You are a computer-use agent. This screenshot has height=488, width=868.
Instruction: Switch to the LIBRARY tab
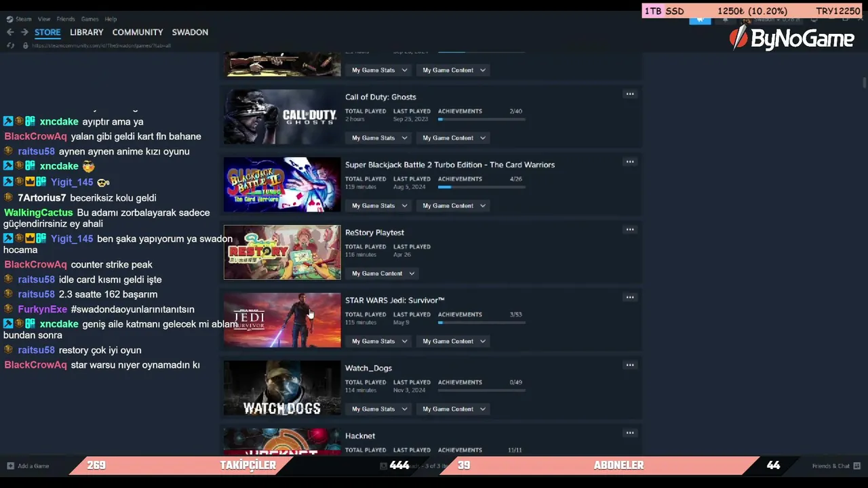[87, 32]
